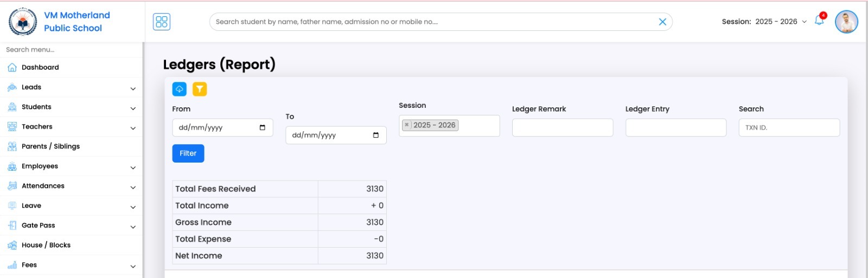Viewport: 868px width, 278px height.
Task: Remove the 2025 - 2026 session tag
Action: [x=407, y=125]
